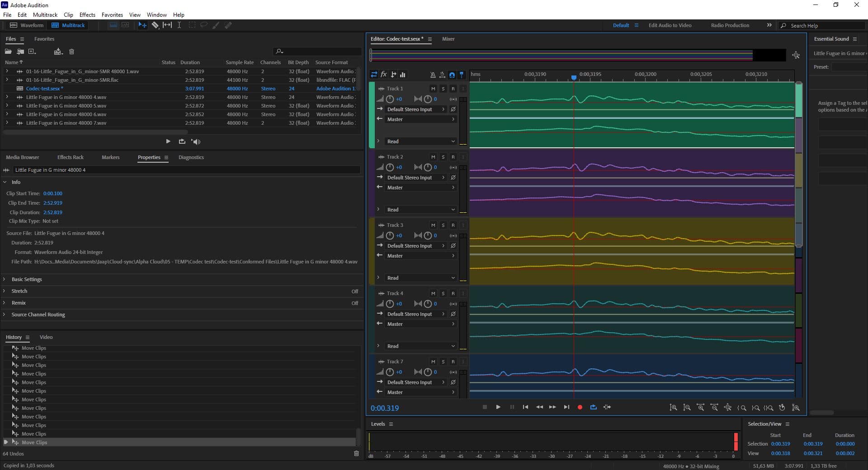This screenshot has height=470, width=868.
Task: Open Track 1 automation mode Read dropdown
Action: pyautogui.click(x=420, y=141)
